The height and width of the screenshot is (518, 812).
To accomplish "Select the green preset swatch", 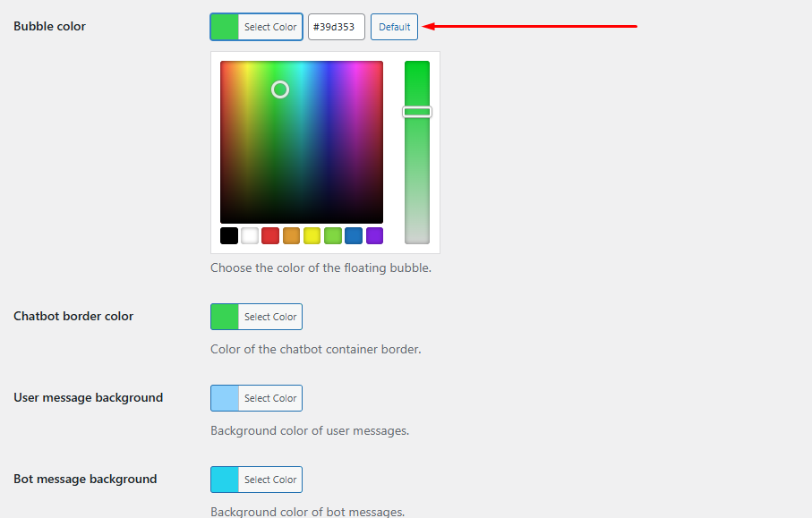I will 331,235.
